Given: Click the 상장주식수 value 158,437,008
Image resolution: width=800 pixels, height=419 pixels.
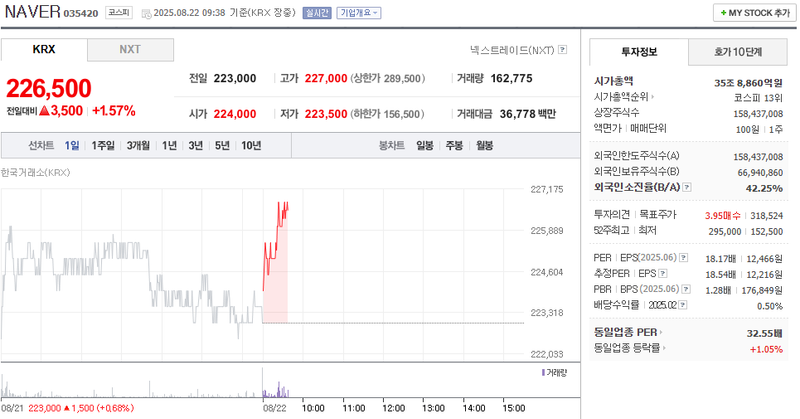Looking at the screenshot, I should (758, 114).
